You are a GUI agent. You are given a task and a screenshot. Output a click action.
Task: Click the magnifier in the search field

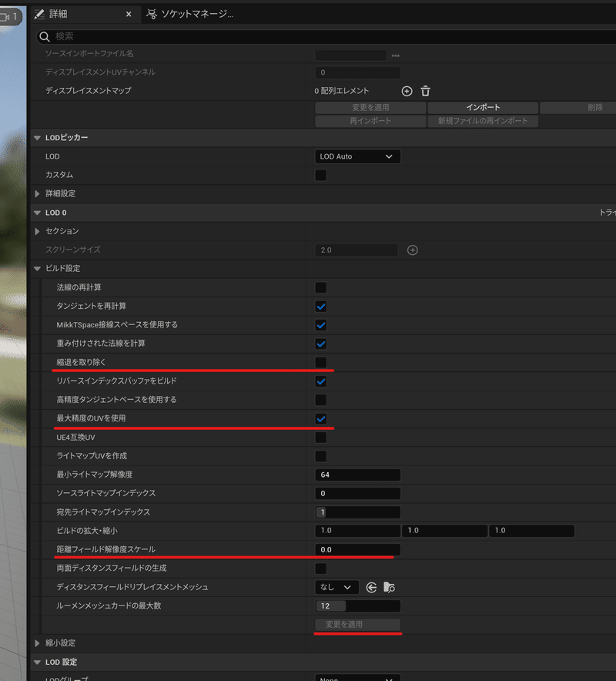point(44,36)
